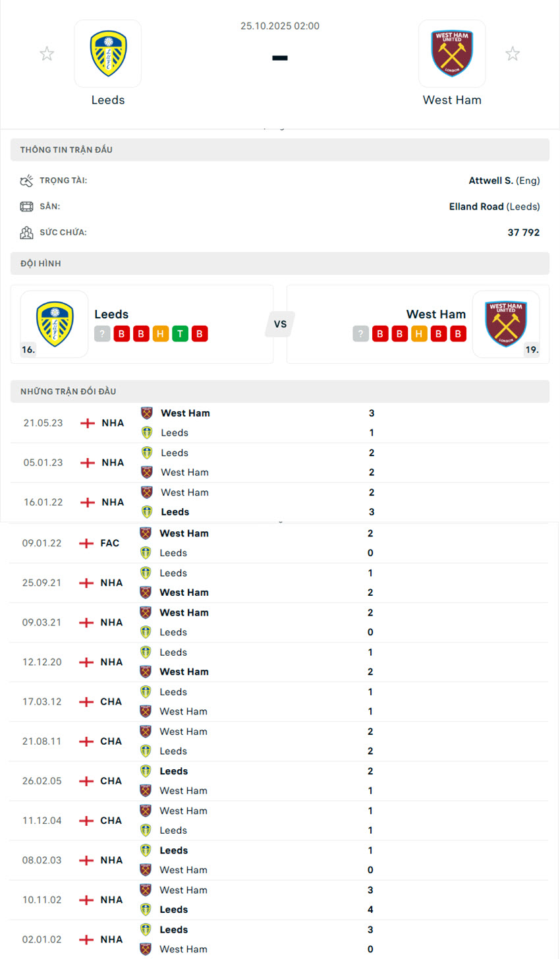Select the referee whistle icon beside TRỌNG TÀI
This screenshot has width=560, height=959.
tap(26, 180)
